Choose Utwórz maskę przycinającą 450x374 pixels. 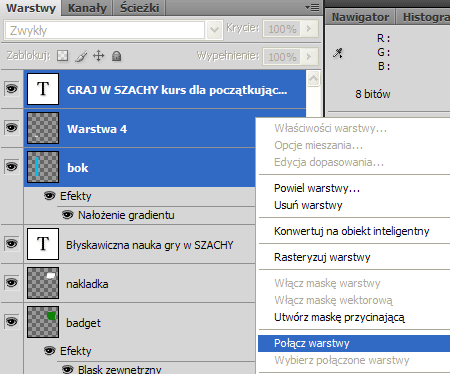point(339,317)
